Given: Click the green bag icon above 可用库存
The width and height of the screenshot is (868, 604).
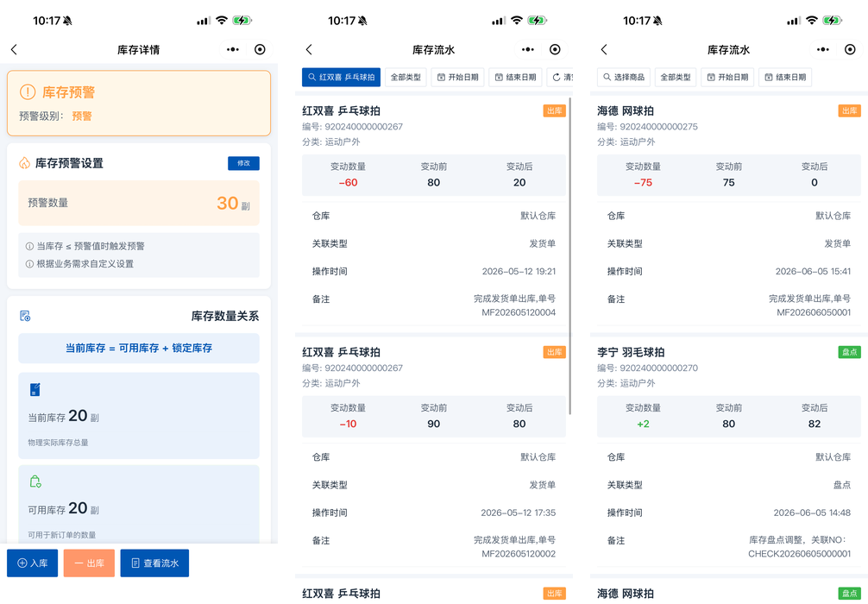Looking at the screenshot, I should [x=35, y=481].
